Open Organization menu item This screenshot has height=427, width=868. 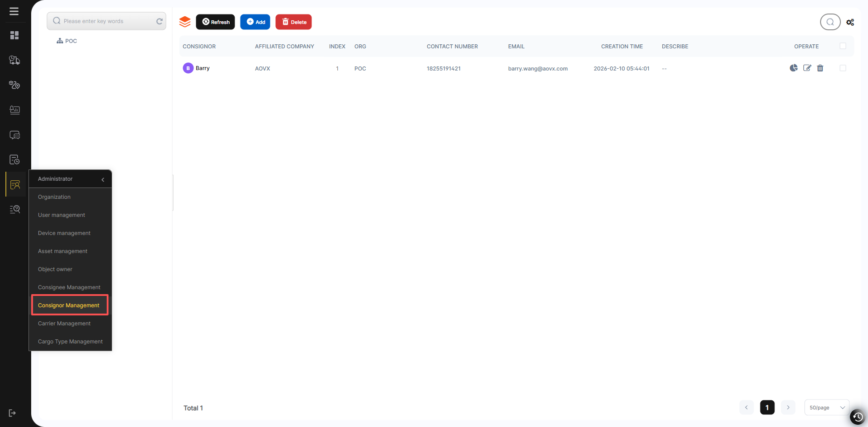70,197
